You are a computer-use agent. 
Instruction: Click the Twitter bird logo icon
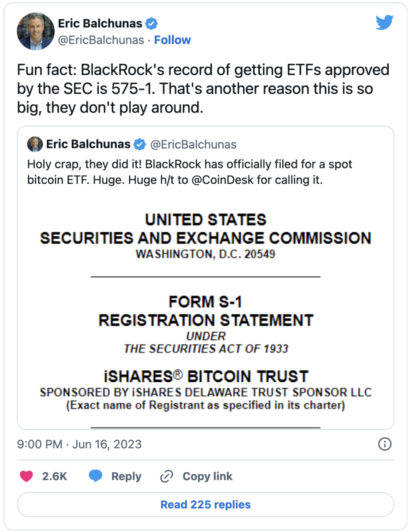[x=384, y=23]
